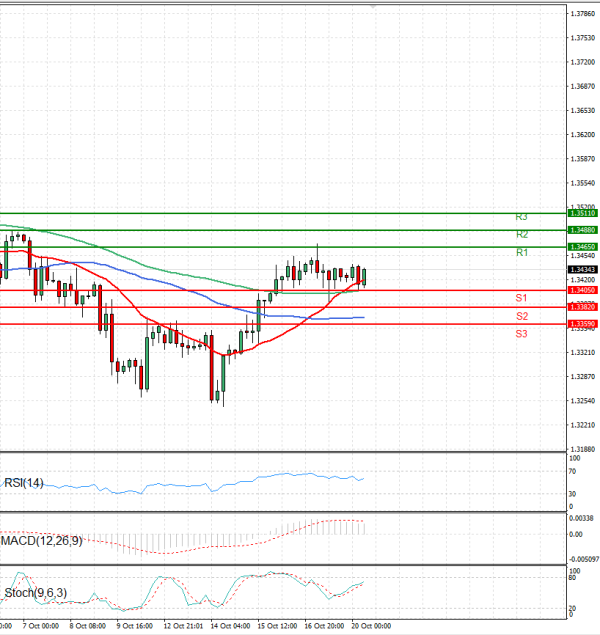
Task: Click the S3 support label
Action: (521, 333)
